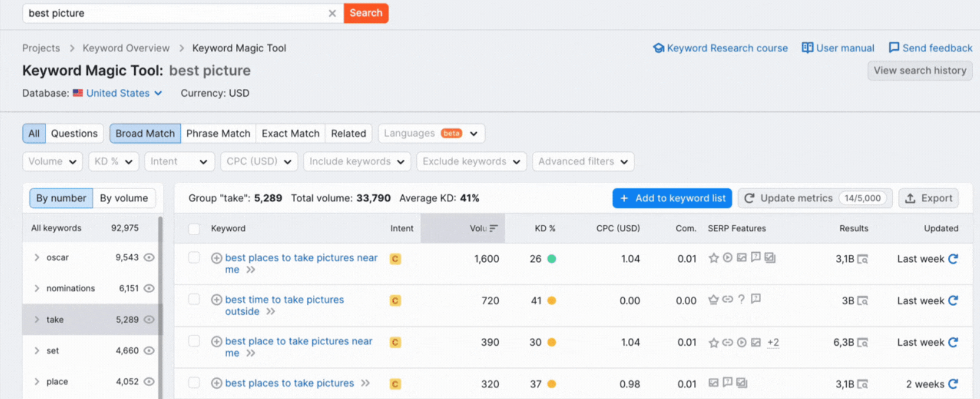The width and height of the screenshot is (980, 399).
Task: Switch to the Questions tab
Action: pos(74,133)
